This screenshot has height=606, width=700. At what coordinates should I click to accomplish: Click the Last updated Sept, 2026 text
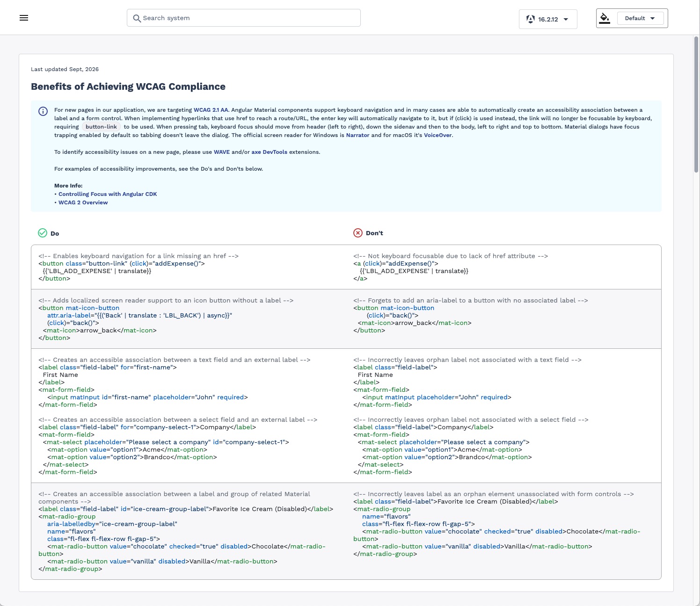[x=65, y=69]
